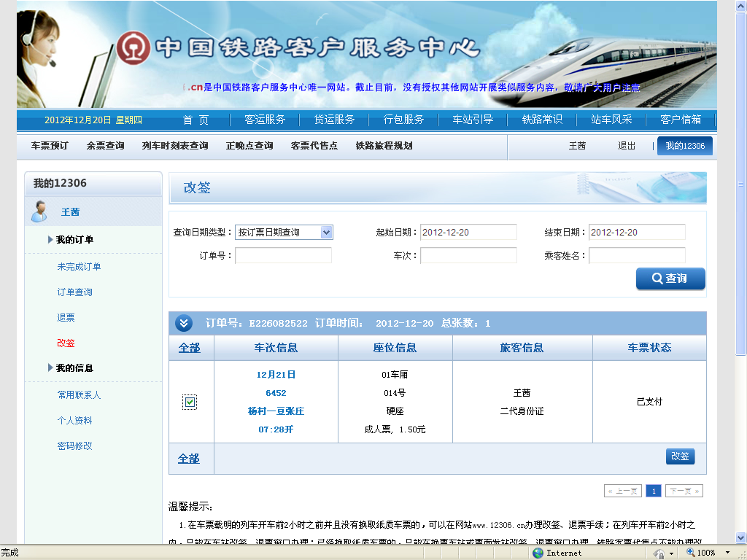The width and height of the screenshot is (747, 560).
Task: Click the 我的12306 button
Action: (685, 146)
